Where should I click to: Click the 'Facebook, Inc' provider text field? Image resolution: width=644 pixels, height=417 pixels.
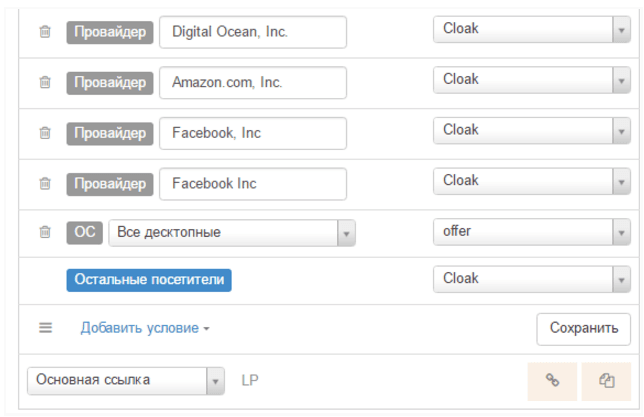pos(253,134)
